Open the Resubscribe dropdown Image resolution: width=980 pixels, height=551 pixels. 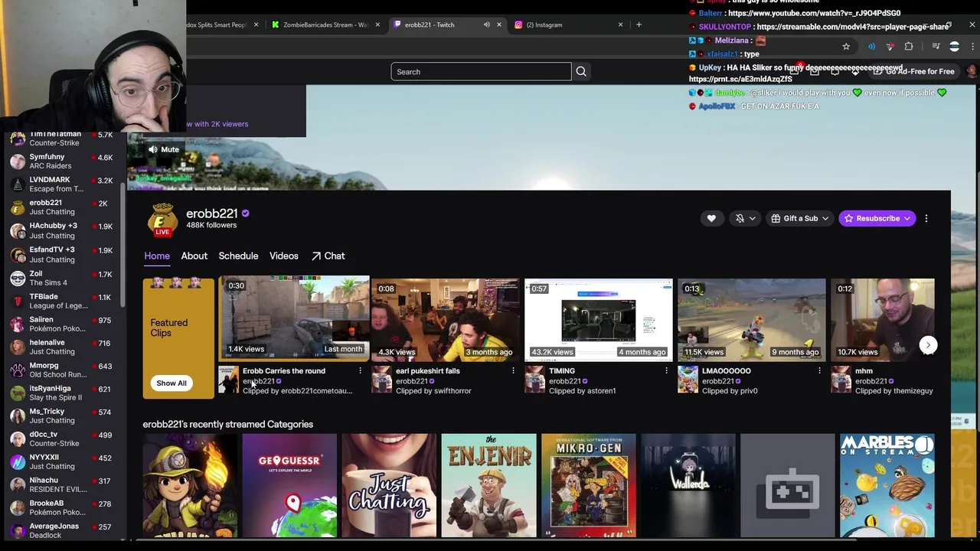click(877, 218)
